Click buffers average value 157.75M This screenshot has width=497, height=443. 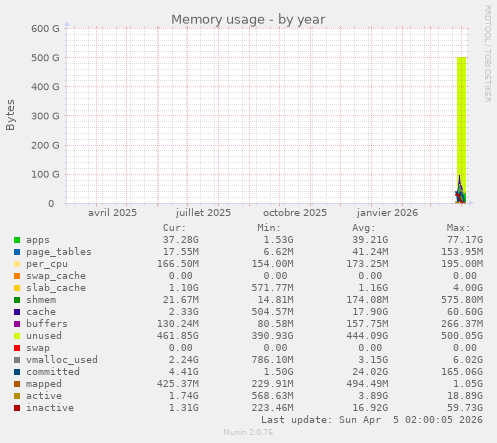click(367, 324)
